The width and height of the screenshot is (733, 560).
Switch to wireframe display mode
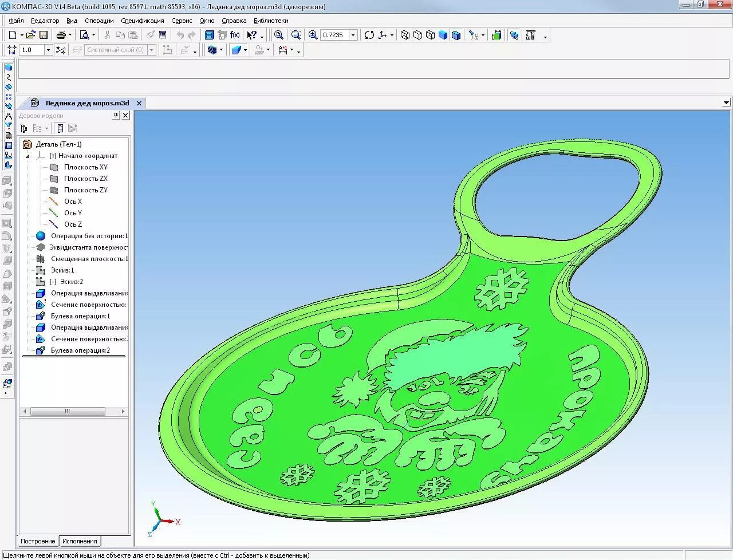(405, 35)
